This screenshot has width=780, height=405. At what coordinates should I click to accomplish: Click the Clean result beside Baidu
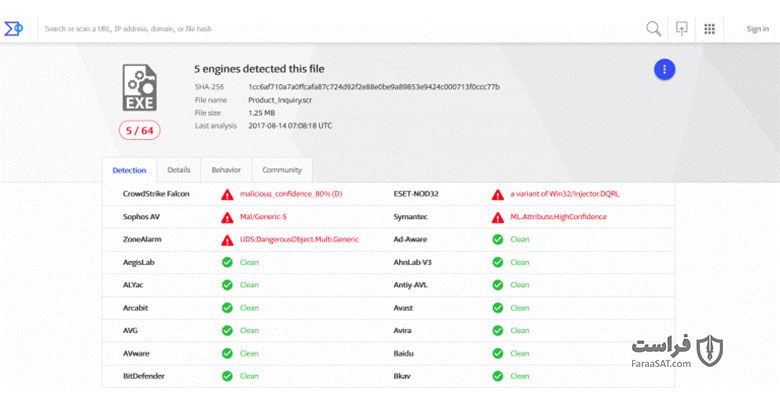point(519,353)
